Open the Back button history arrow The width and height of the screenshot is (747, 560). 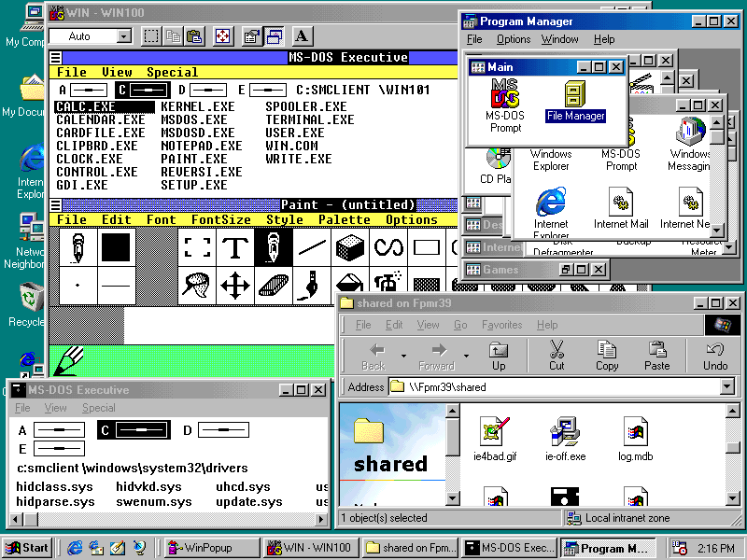click(x=403, y=356)
